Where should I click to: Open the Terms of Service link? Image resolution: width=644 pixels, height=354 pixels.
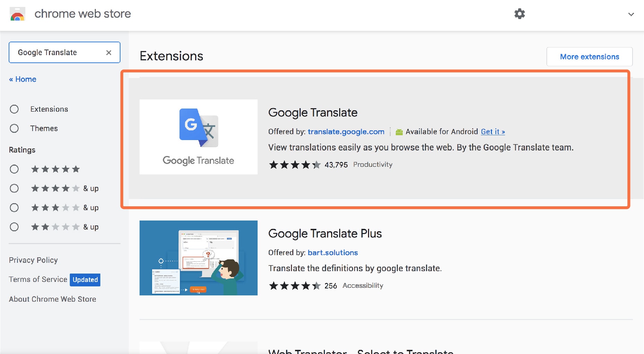point(38,279)
